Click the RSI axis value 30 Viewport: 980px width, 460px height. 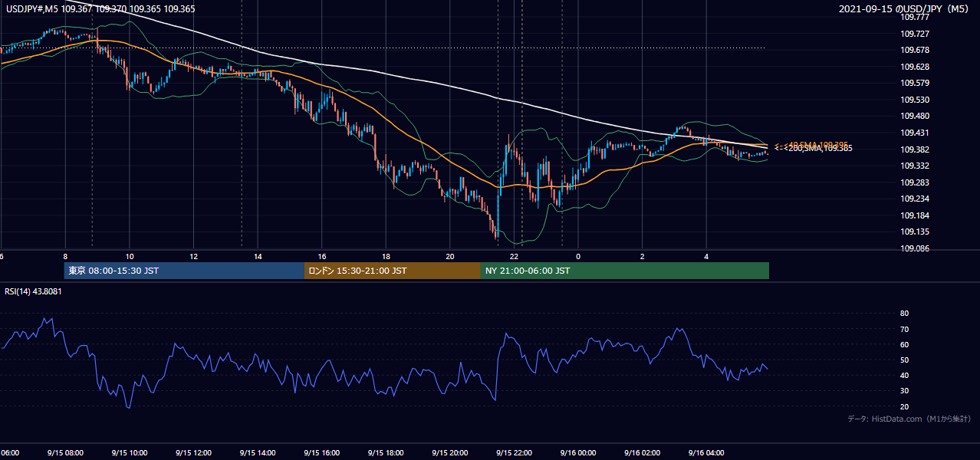tap(904, 390)
